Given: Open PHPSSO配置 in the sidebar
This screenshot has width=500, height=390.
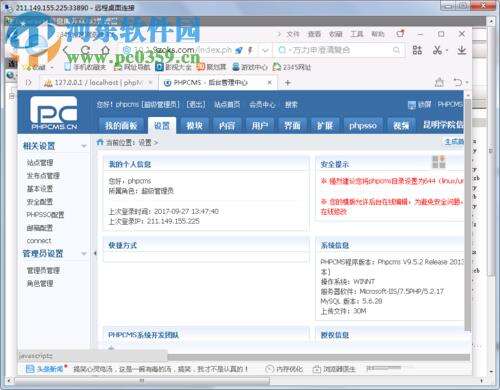Looking at the screenshot, I should click(45, 215).
